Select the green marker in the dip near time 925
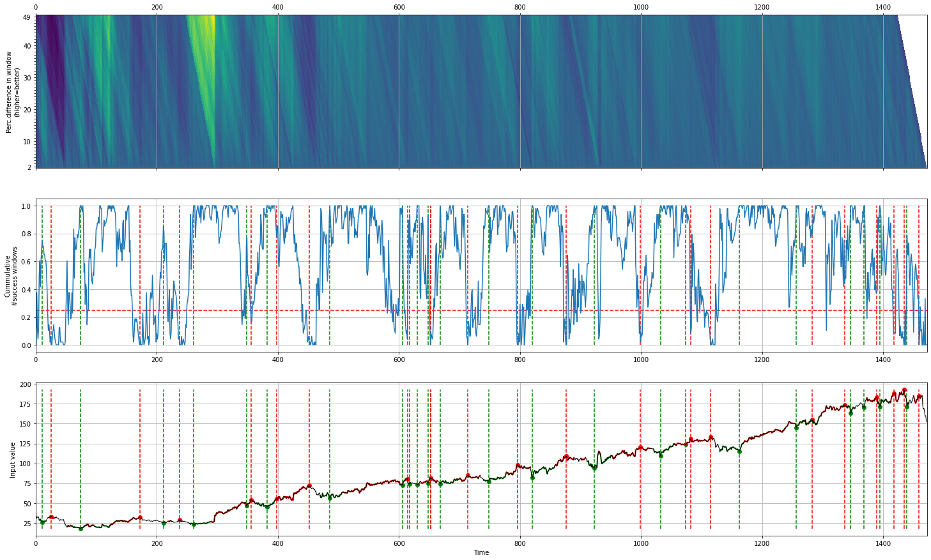This screenshot has height=560, width=931. [594, 468]
